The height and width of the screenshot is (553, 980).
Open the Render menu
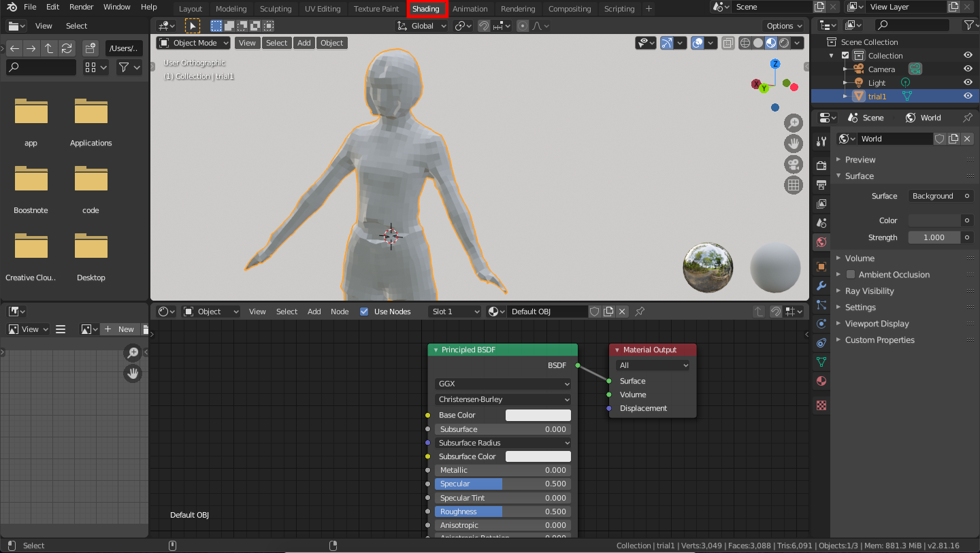click(x=82, y=7)
